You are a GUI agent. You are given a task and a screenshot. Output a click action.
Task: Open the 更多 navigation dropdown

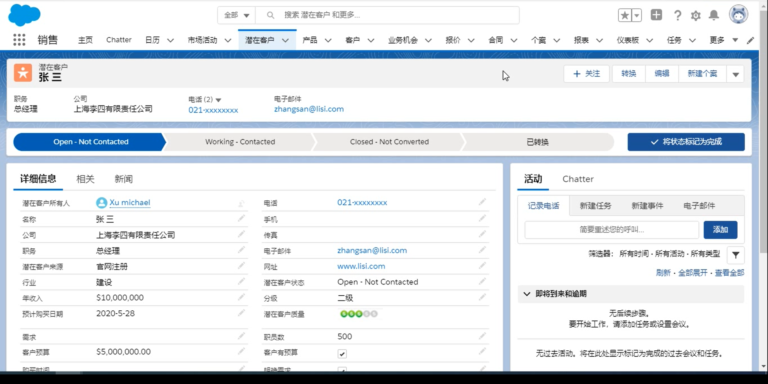click(723, 40)
